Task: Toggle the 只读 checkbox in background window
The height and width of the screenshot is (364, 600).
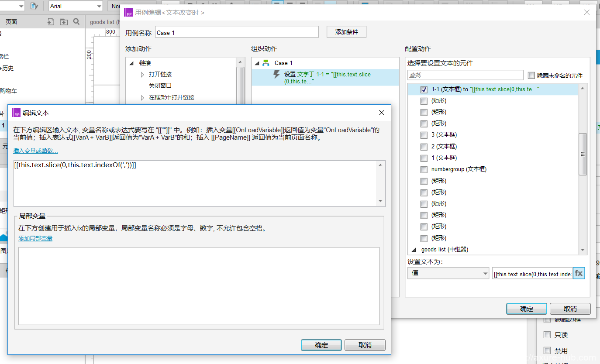Action: (547, 335)
